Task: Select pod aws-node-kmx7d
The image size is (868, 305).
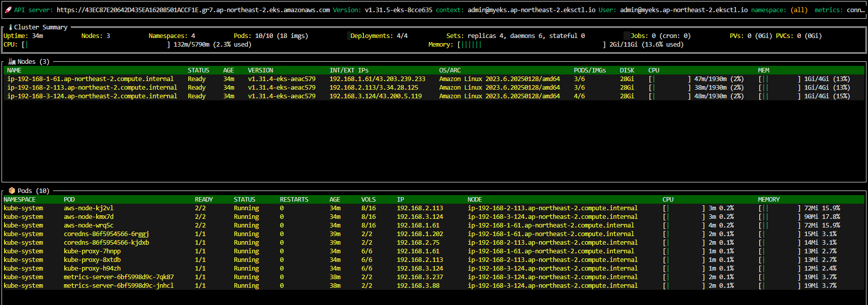Action: (434, 216)
